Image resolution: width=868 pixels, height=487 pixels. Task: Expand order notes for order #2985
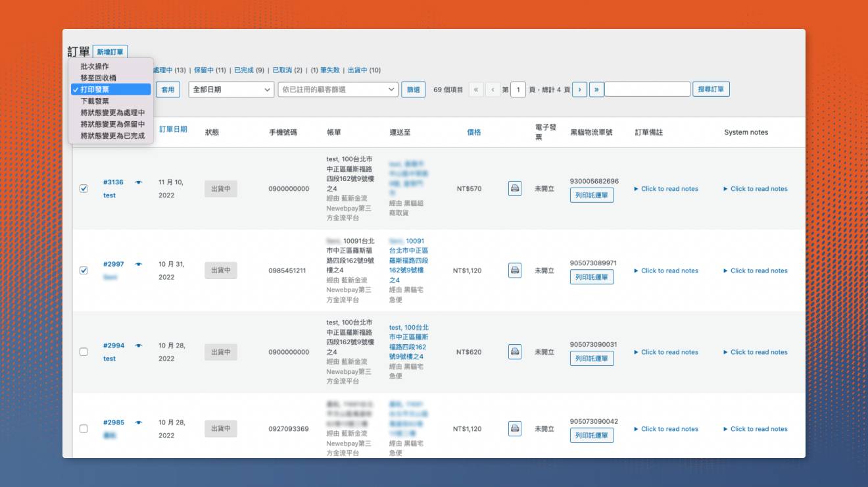tap(666, 429)
